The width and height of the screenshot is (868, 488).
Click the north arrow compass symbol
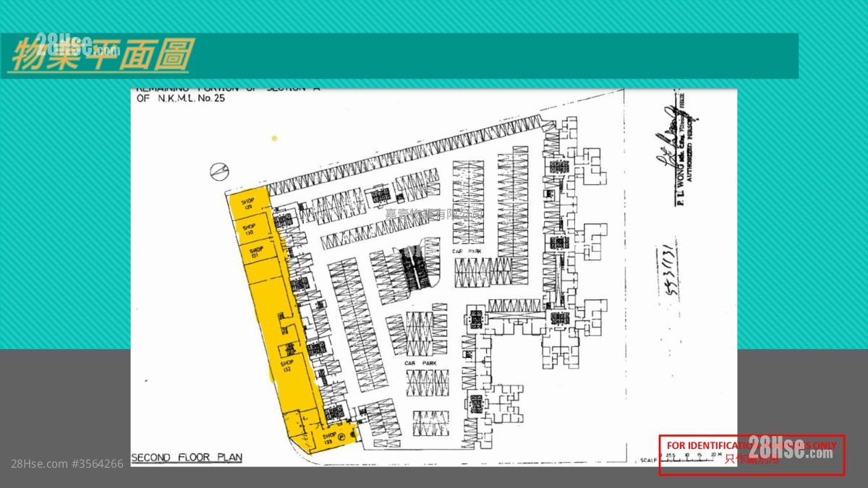click(x=218, y=170)
